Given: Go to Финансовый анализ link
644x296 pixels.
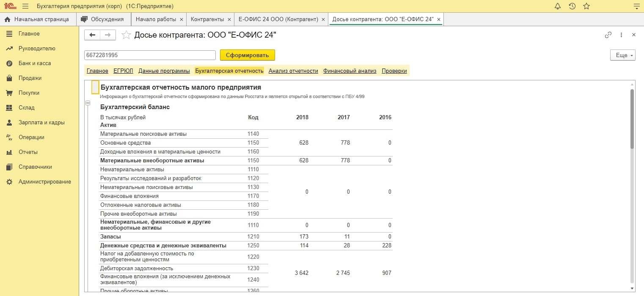Looking at the screenshot, I should tap(350, 71).
